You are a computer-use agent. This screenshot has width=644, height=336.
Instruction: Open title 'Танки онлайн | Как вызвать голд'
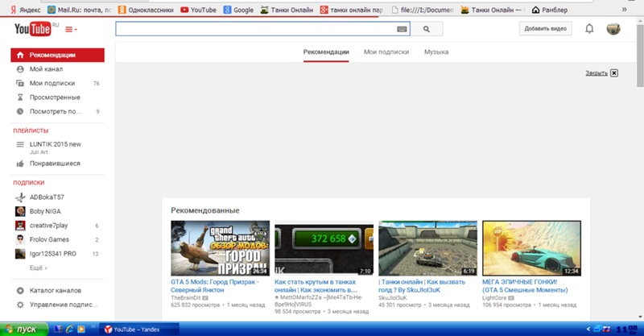tap(422, 286)
